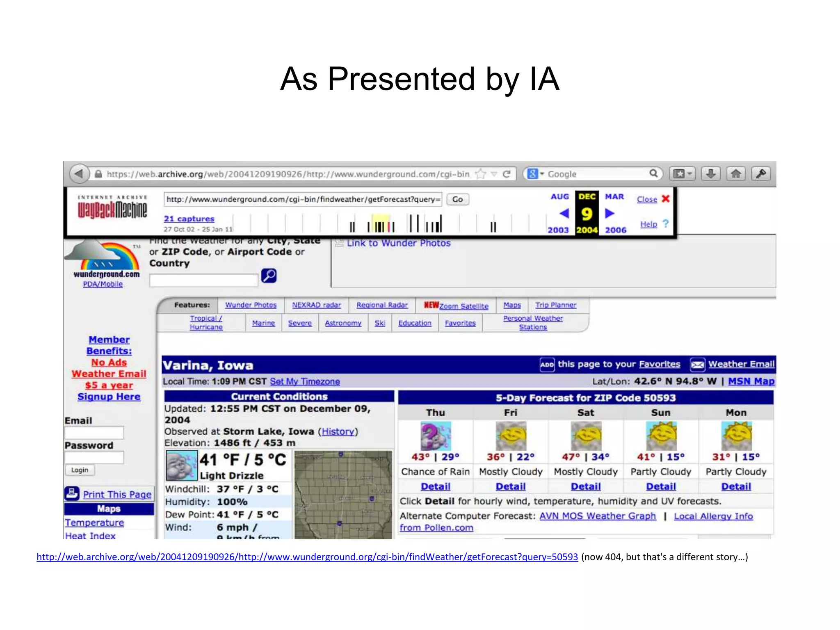Open the Ski link
840x630 pixels.
click(380, 323)
